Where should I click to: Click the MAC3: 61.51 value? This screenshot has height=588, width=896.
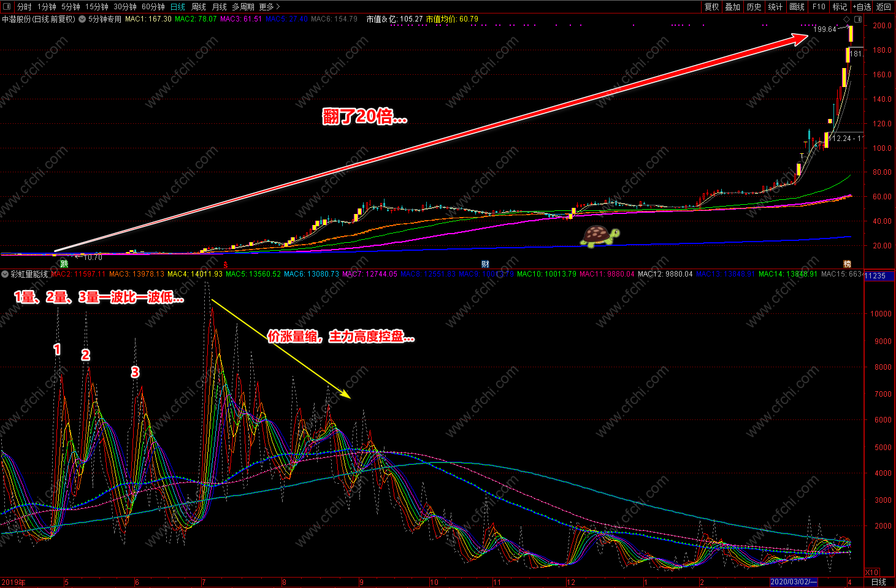pos(241,19)
